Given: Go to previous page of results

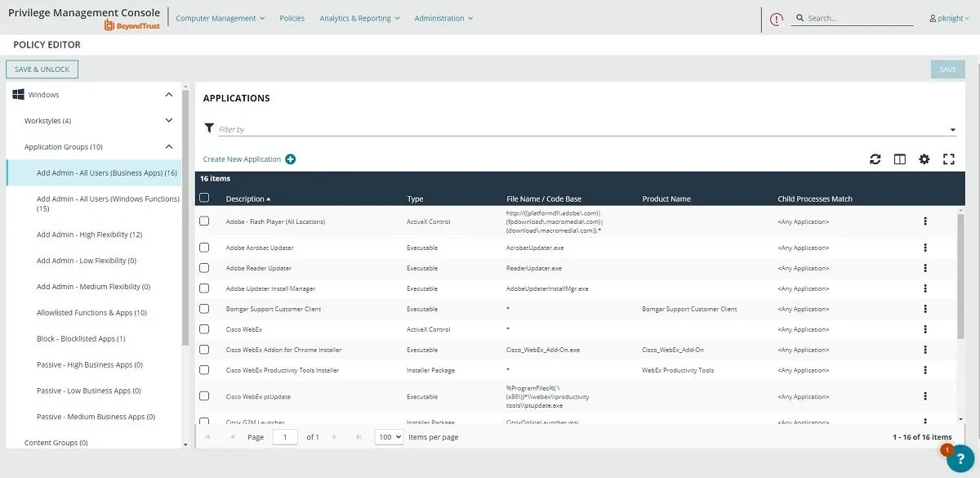Looking at the screenshot, I should (x=232, y=437).
